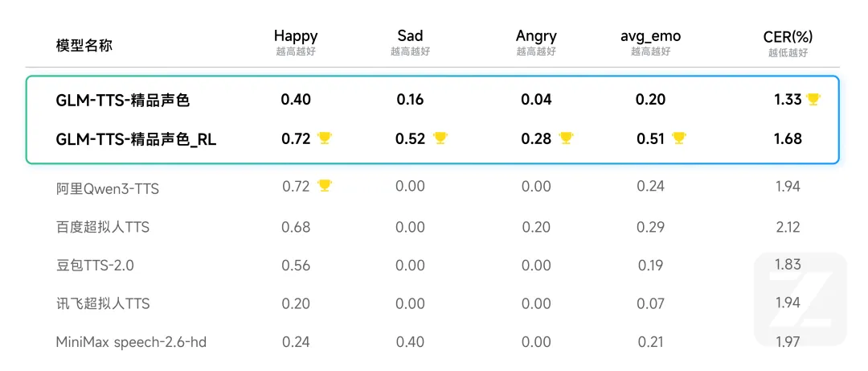Select the GLM-TTS-精品声色_RL model name

136,139
